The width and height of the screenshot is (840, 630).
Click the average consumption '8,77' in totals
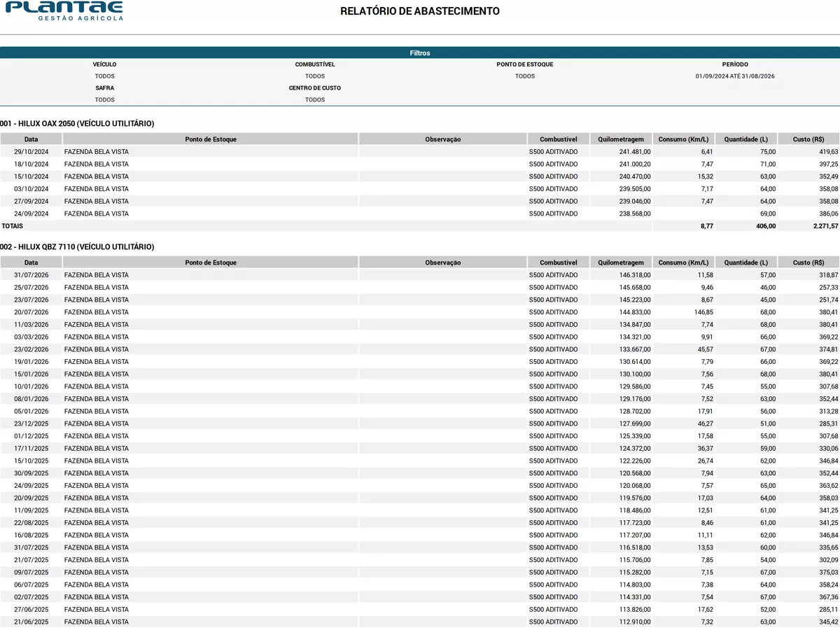706,226
